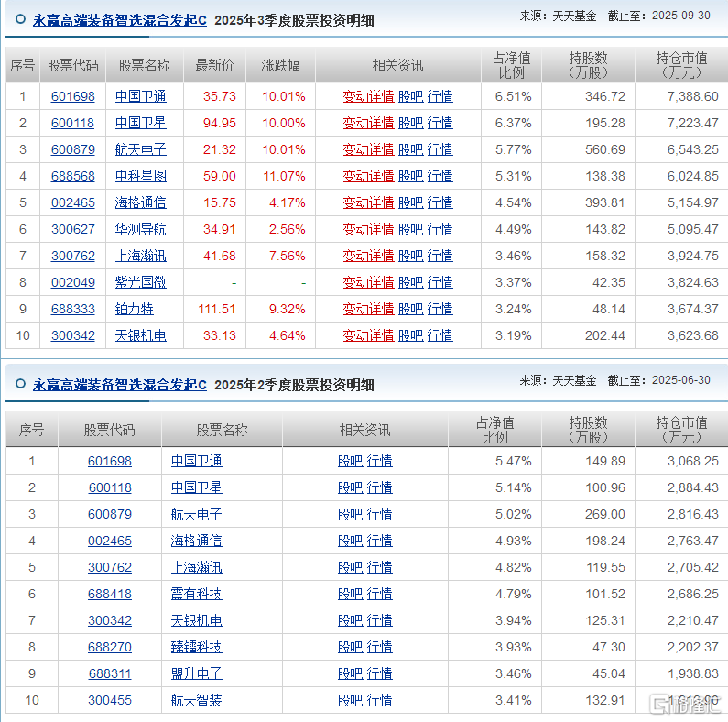This screenshot has width=728, height=722.
Task: Open 紫光国微 stock name link
Action: 141,282
